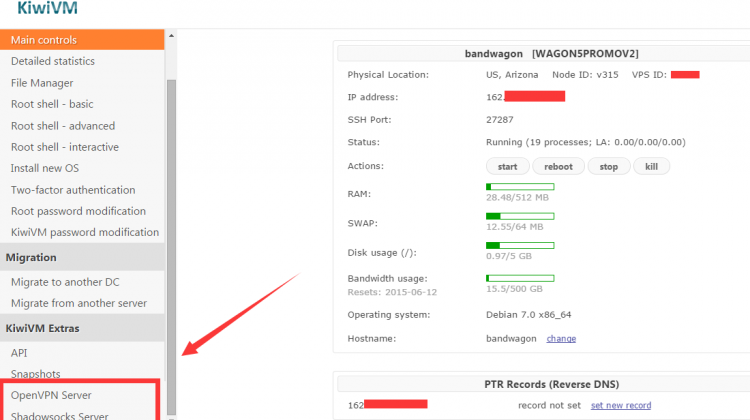Open Root password modification
The width and height of the screenshot is (750, 420).
78,211
